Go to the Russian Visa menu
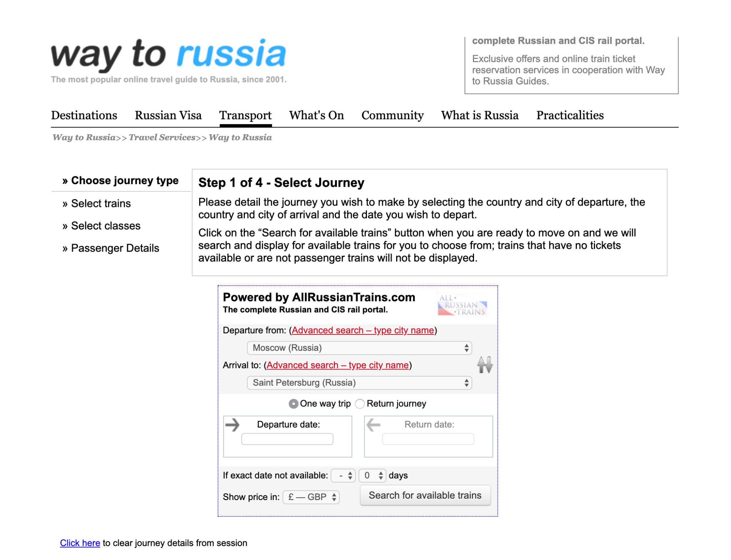Image resolution: width=731 pixels, height=560 pixels. [x=168, y=115]
